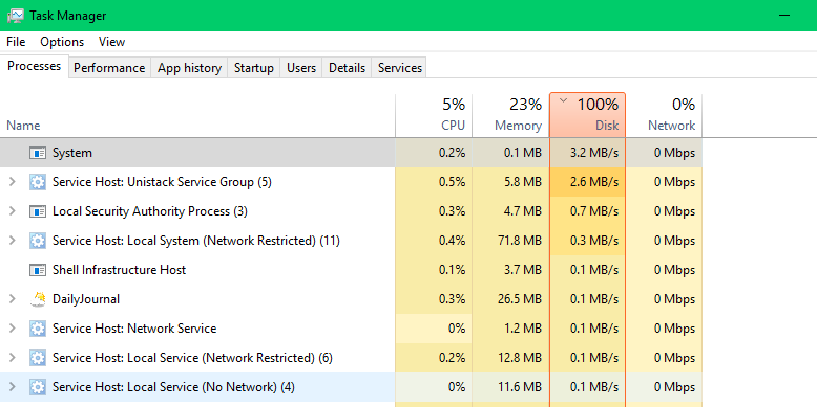Viewport: 817px width, 407px height.
Task: Sort processes by the Memory column
Action: click(511, 115)
